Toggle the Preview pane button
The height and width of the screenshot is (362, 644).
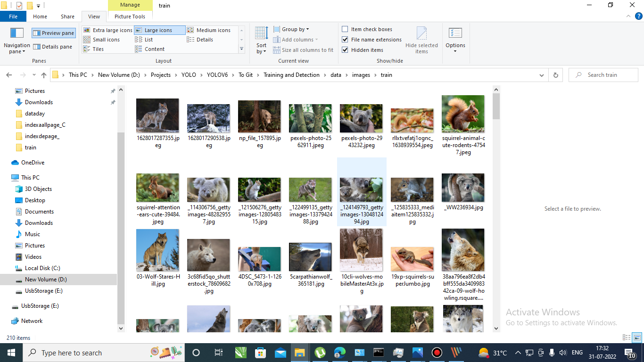pyautogui.click(x=54, y=33)
